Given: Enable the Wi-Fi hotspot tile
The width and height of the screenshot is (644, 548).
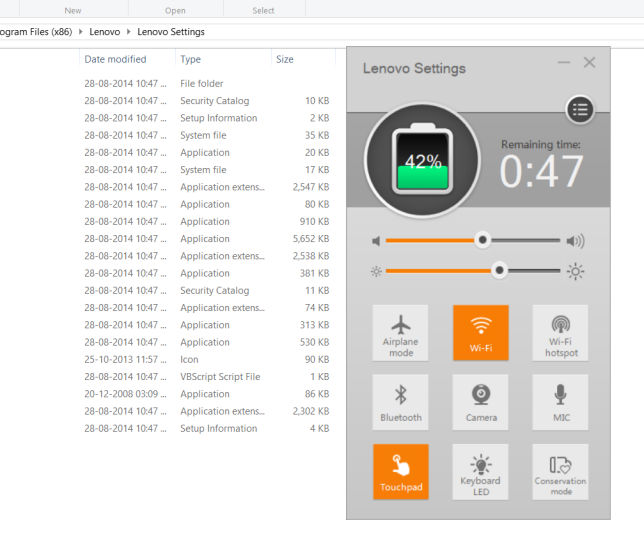Looking at the screenshot, I should [x=560, y=333].
